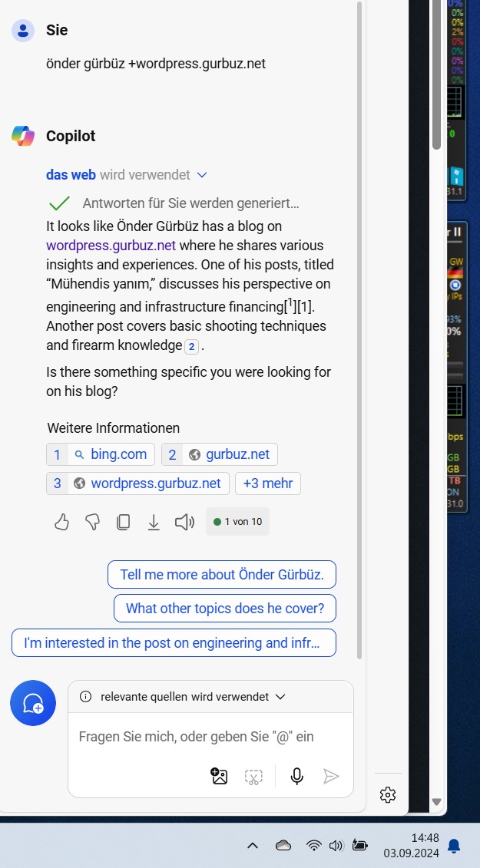This screenshot has width=480, height=868.
Task: Click the thumbs up like icon
Action: (61, 522)
